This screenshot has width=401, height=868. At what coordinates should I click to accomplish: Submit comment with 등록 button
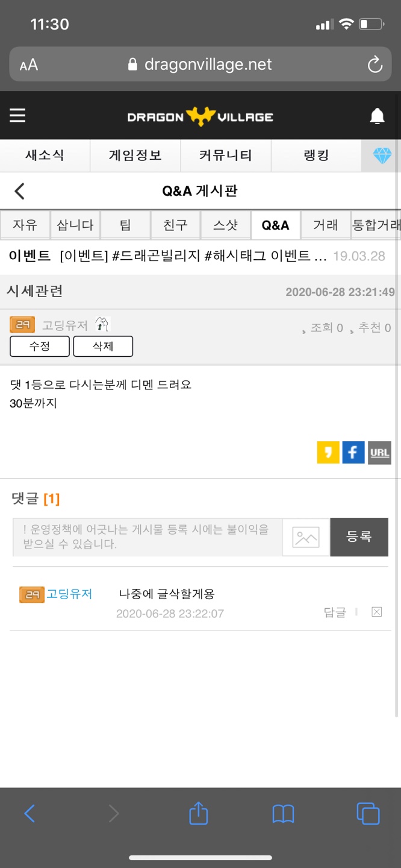359,537
